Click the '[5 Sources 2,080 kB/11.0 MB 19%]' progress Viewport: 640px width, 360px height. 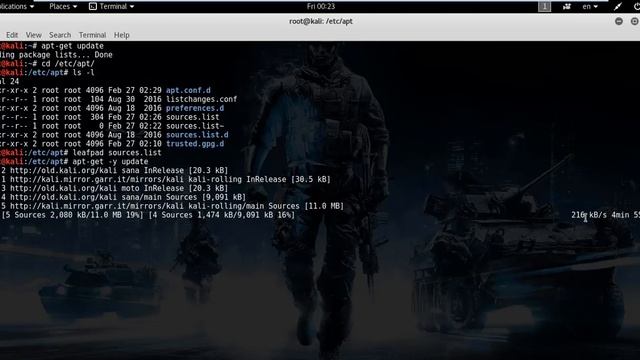(x=72, y=215)
